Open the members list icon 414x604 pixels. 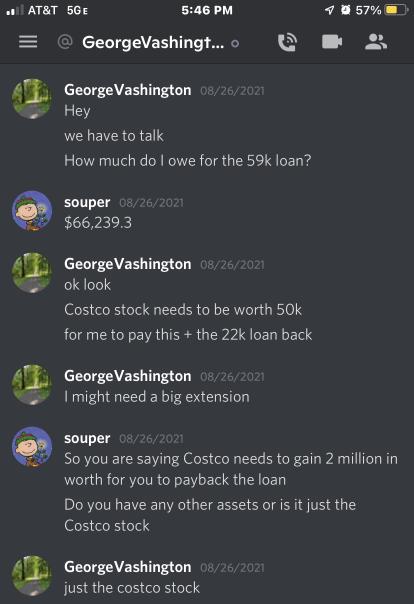pos(375,42)
